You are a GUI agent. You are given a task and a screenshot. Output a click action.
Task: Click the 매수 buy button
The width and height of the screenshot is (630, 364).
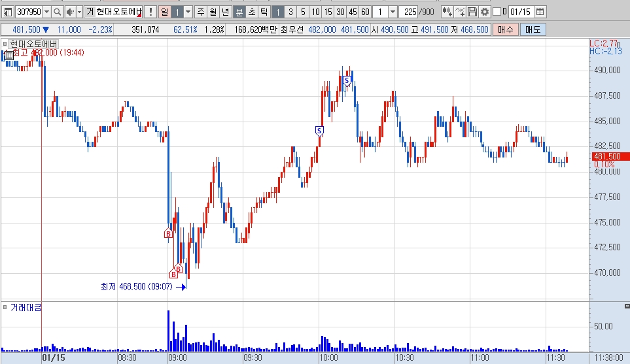pos(506,29)
